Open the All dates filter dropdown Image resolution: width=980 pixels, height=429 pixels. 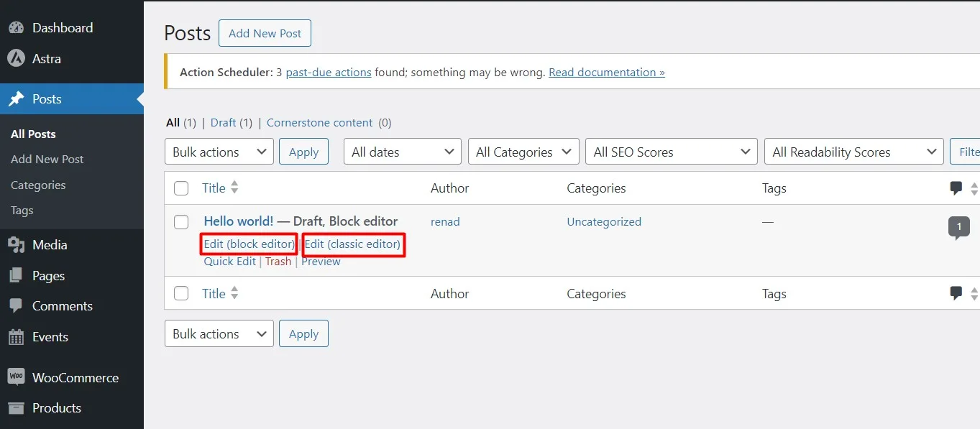point(403,152)
